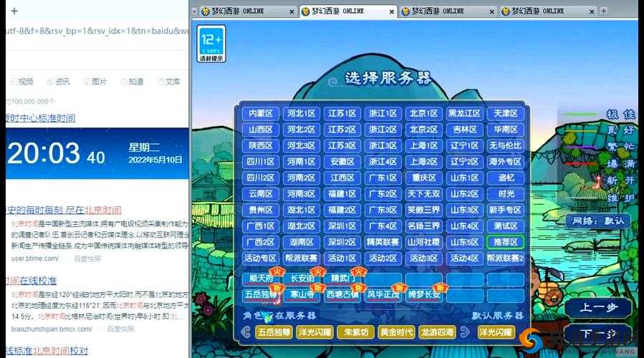Viewport: 644px width, 358px height.
Task: Click the plus icon after the game tabs
Action: 603,11
